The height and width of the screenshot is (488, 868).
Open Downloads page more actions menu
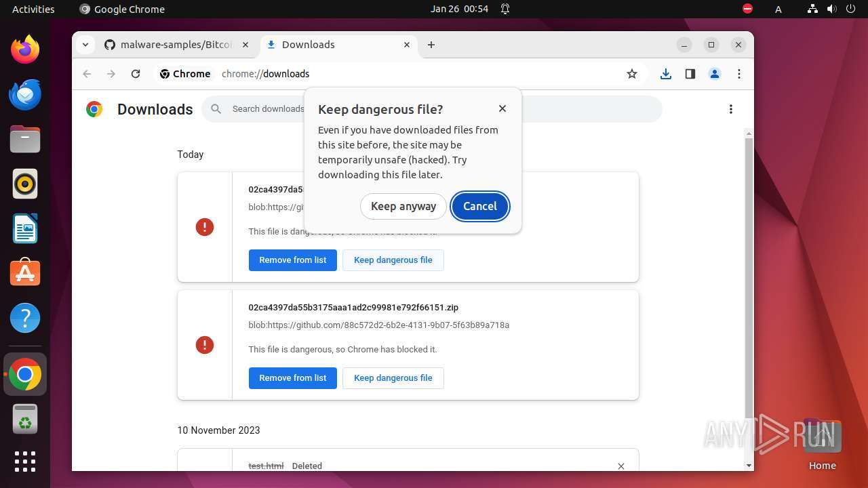[x=731, y=109]
